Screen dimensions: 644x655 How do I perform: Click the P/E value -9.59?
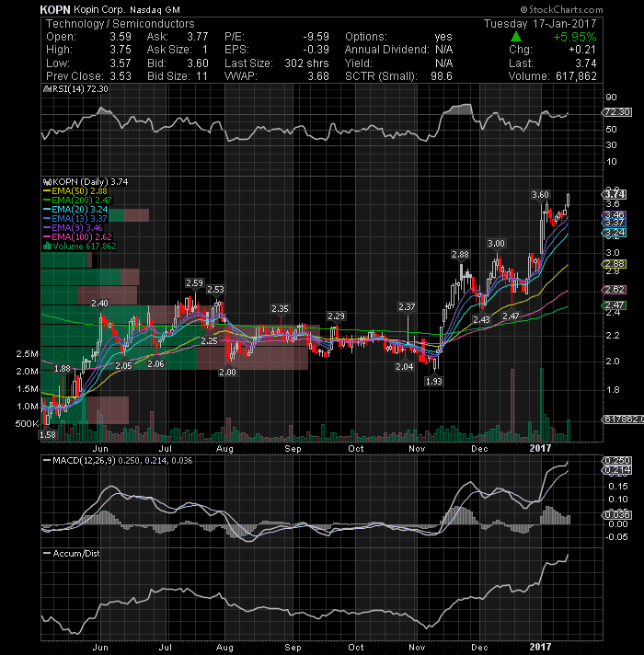pos(316,37)
